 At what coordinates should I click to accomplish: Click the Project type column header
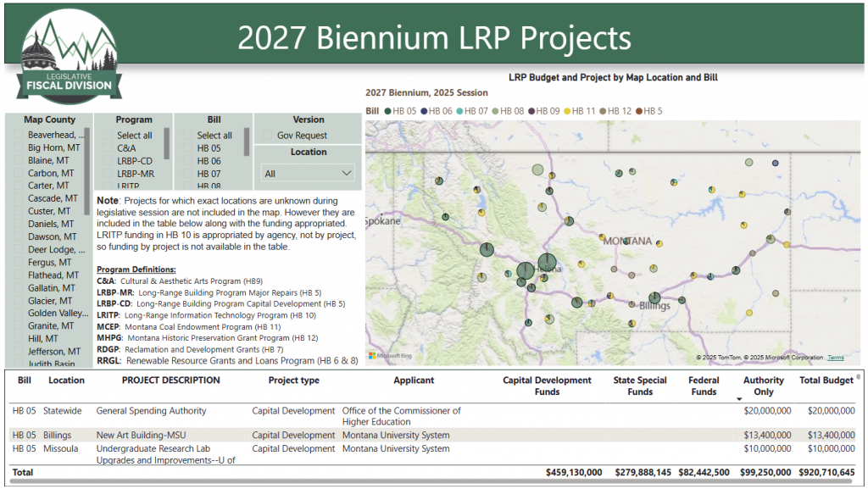click(x=293, y=381)
